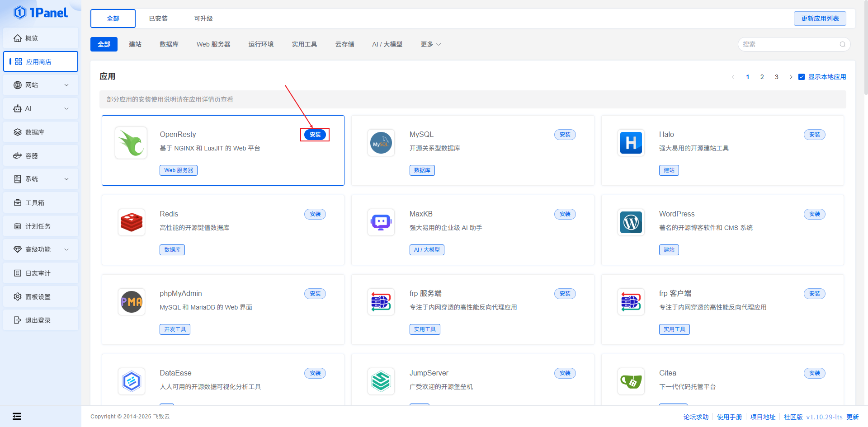Screen dimensions: 868x427
Task: Open the 使用手册 footer link
Action: click(x=729, y=417)
